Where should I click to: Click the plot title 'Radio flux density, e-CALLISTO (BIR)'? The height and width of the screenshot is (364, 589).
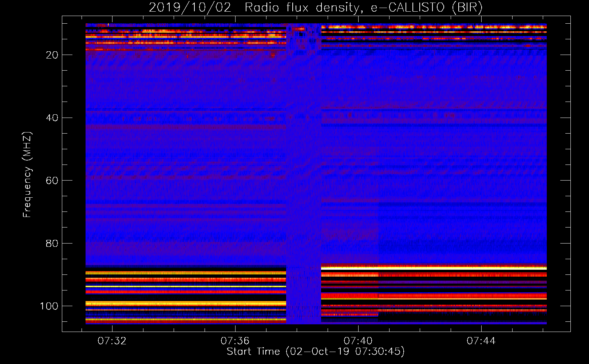pos(363,8)
